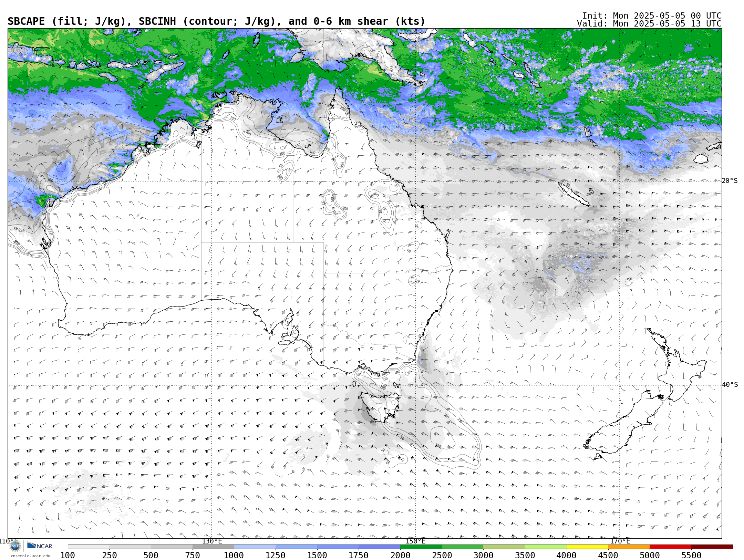Click the '5000' colorbar tick label

(x=650, y=556)
